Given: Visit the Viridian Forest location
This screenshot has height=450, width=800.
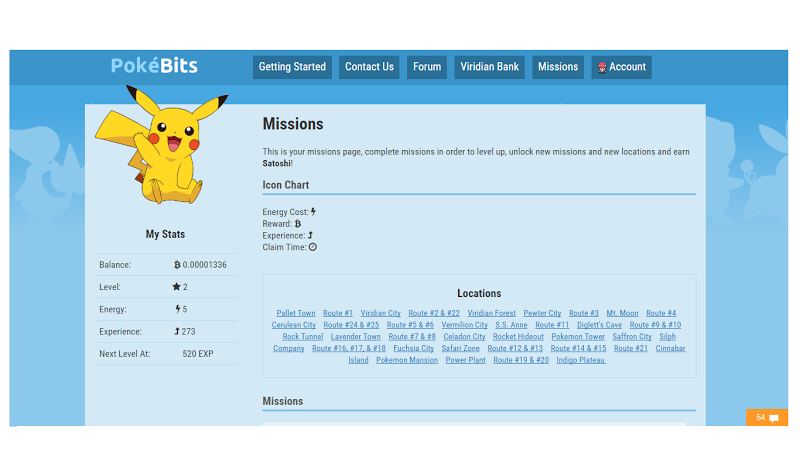Looking at the screenshot, I should point(491,313).
